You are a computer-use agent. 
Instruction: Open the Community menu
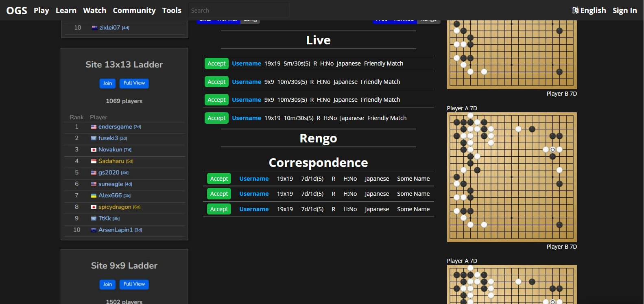(x=134, y=11)
